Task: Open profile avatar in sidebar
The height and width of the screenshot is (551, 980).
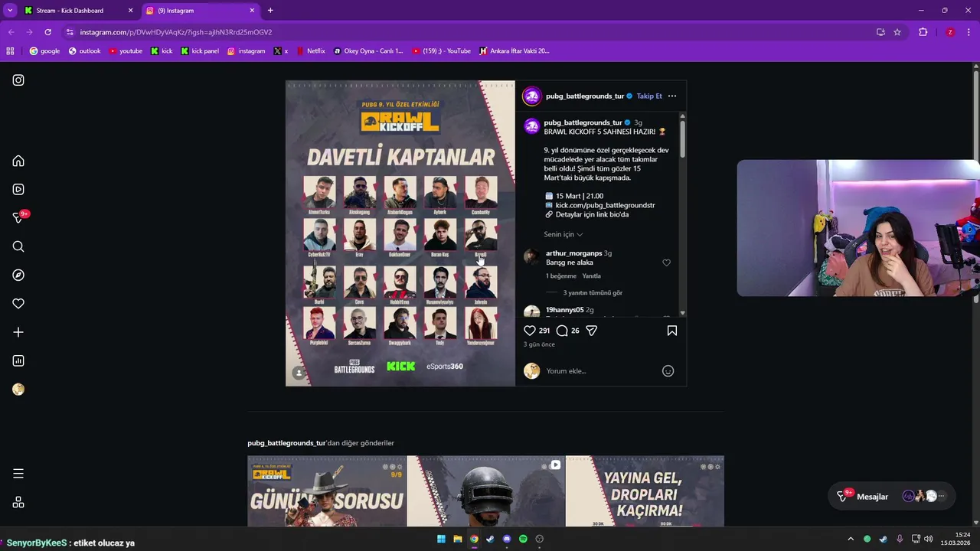Action: [18, 390]
